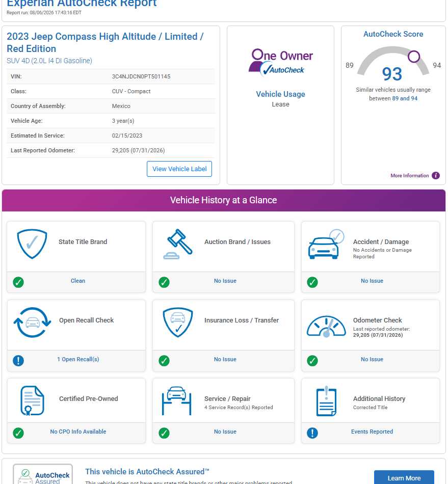Click the 2023 Jeep Compass vehicle title
448x484 pixels.
(x=105, y=42)
